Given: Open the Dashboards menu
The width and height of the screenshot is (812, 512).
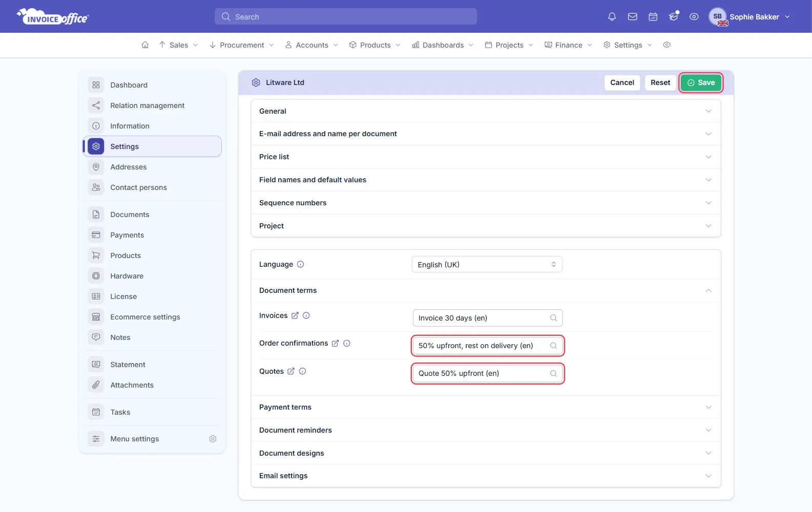Looking at the screenshot, I should click(x=443, y=45).
